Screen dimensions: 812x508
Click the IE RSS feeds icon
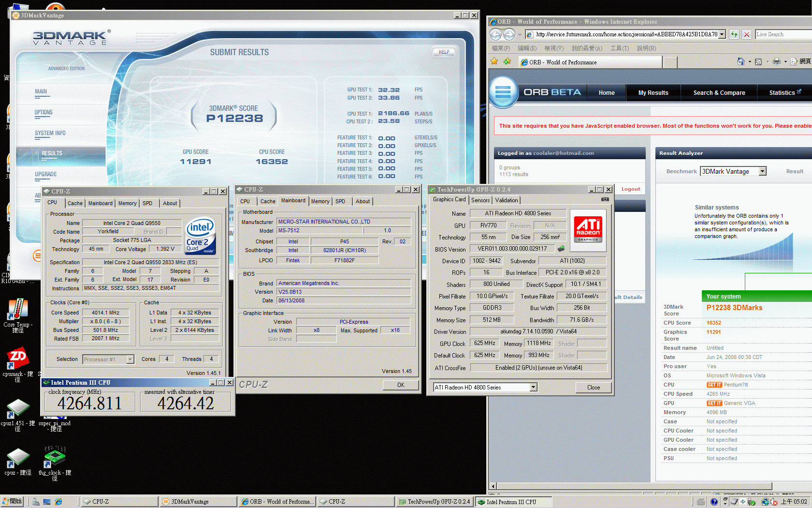[x=758, y=61]
